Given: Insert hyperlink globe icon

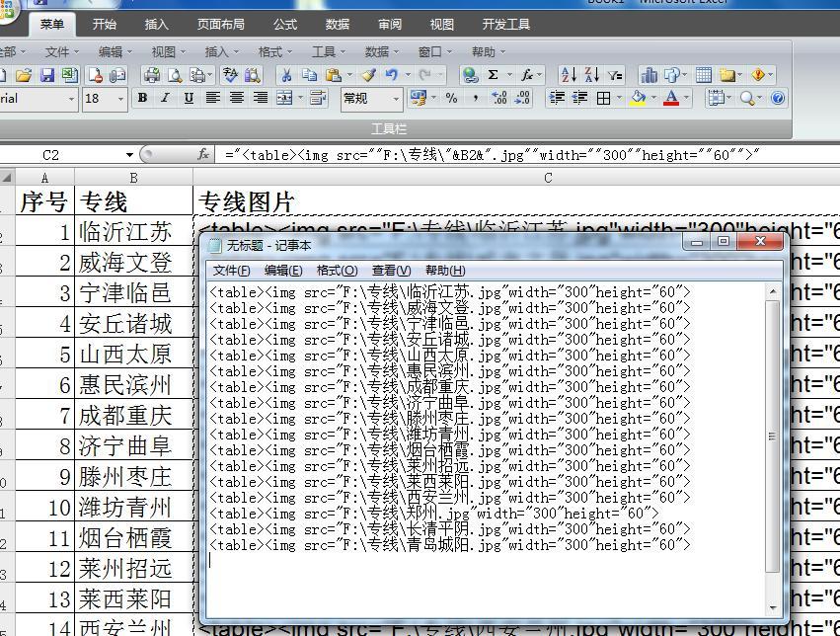Looking at the screenshot, I should tap(471, 75).
